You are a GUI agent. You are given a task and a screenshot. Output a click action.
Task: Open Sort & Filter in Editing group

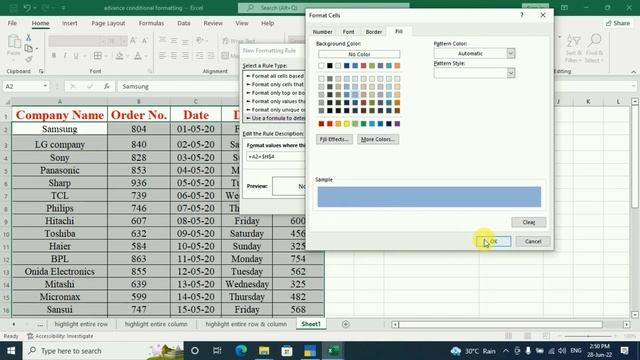click(573, 49)
